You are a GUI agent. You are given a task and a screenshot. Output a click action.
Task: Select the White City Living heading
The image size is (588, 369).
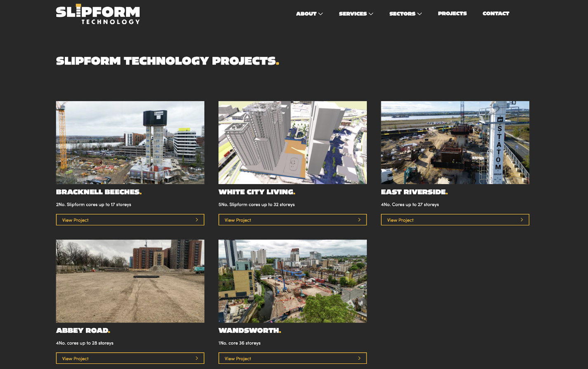pyautogui.click(x=257, y=192)
